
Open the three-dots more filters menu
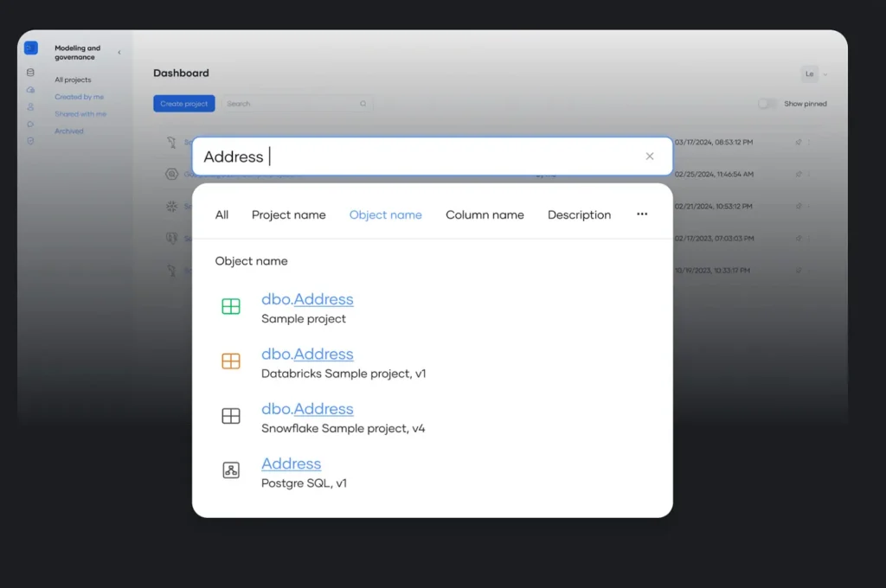(642, 214)
